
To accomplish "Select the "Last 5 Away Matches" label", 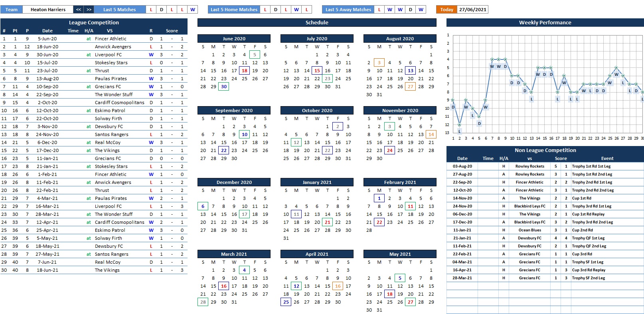I will pos(348,10).
